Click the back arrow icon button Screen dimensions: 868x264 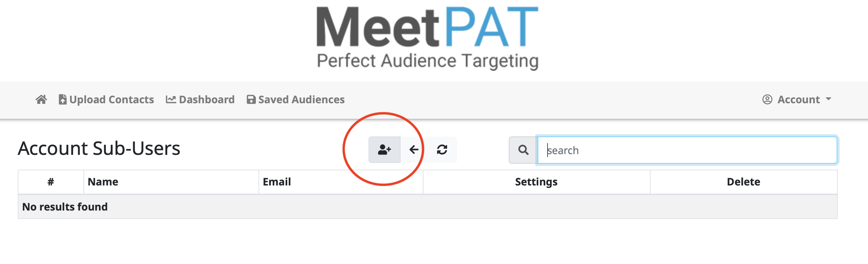[414, 150]
